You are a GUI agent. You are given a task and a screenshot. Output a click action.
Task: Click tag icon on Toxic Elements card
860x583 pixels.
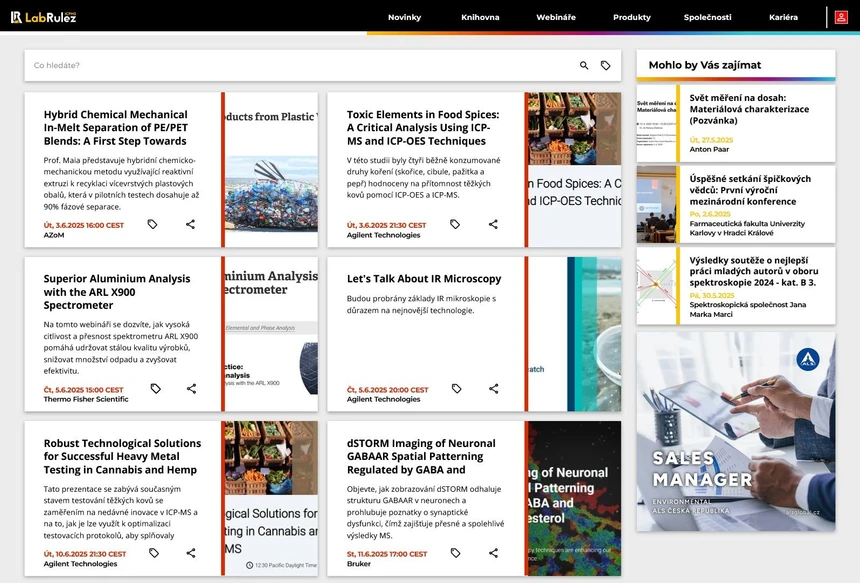(455, 224)
